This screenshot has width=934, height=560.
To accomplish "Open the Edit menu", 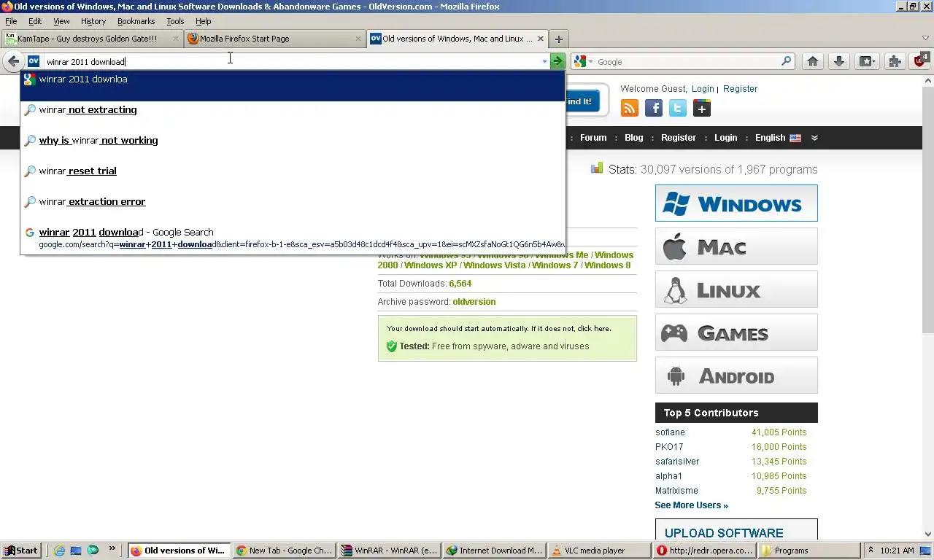I will coord(35,21).
